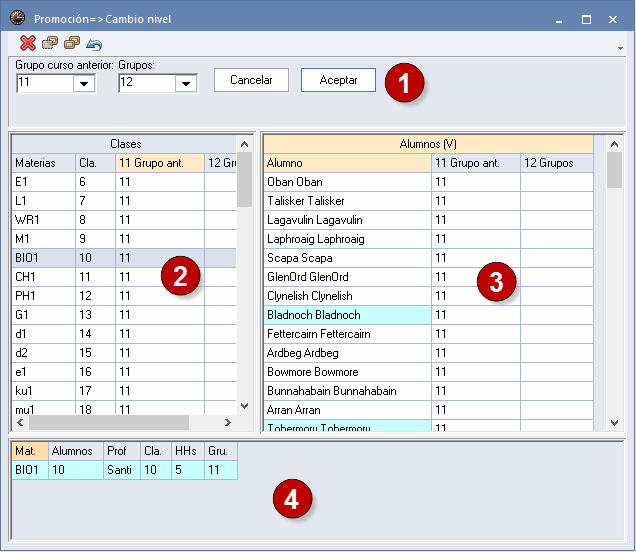Click the clock application icon in title bar
This screenshot has width=636, height=552.
point(17,18)
